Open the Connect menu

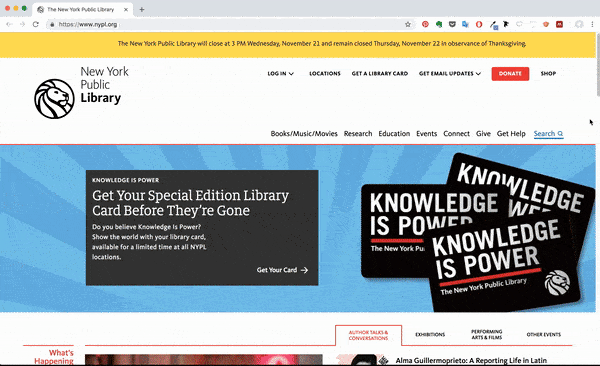click(456, 134)
